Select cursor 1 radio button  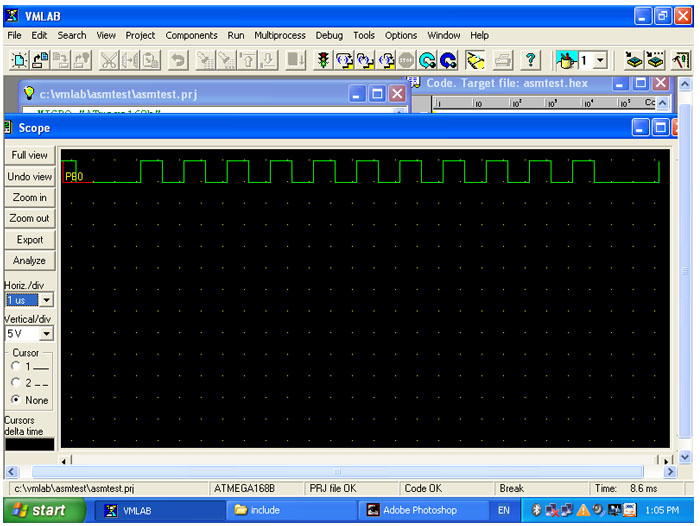tap(14, 366)
